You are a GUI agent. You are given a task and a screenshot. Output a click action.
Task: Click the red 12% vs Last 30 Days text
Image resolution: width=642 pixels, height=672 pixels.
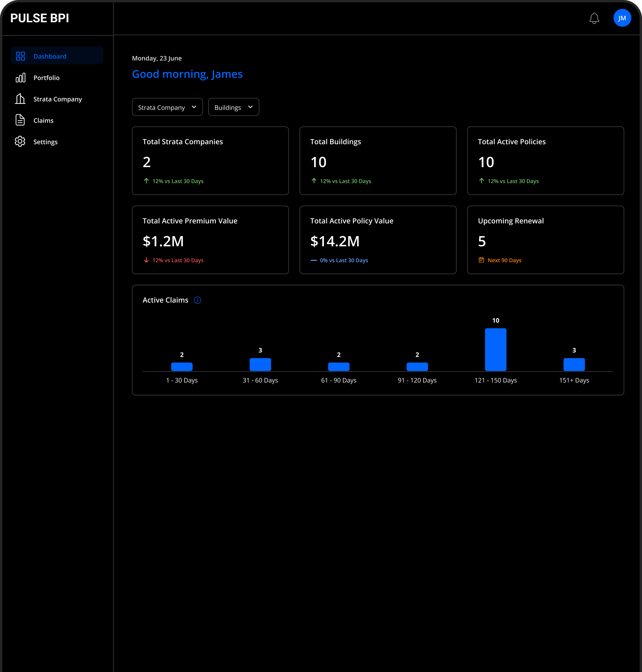click(178, 260)
